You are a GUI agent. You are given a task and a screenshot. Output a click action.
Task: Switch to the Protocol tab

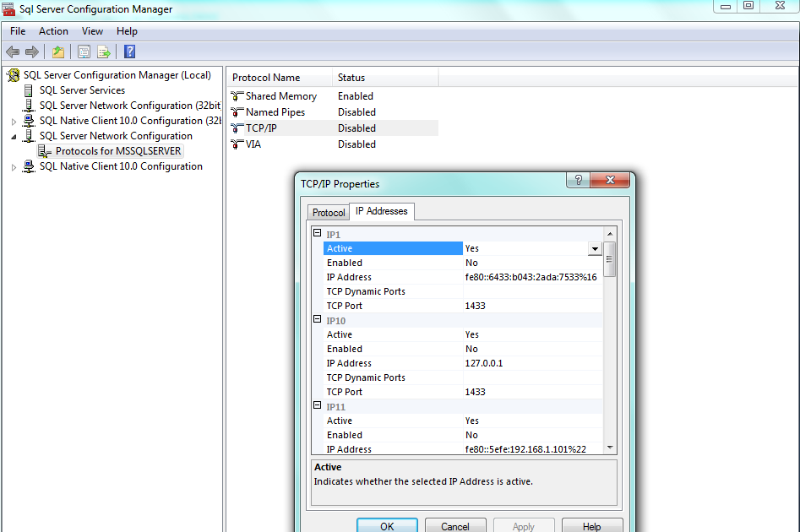pos(329,213)
